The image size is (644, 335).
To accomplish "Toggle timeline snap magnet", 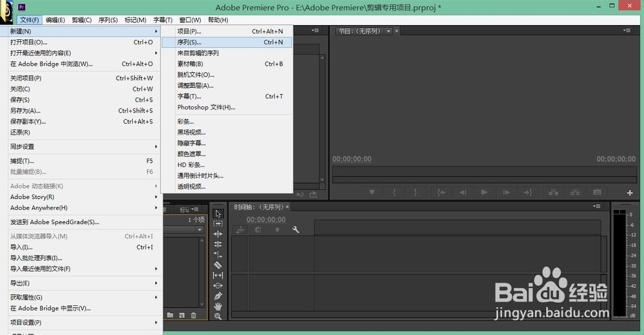I will coord(258,230).
